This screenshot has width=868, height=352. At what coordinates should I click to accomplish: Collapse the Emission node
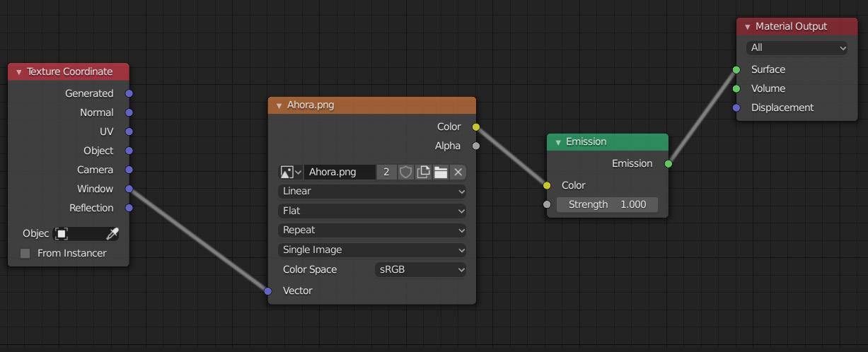(558, 142)
